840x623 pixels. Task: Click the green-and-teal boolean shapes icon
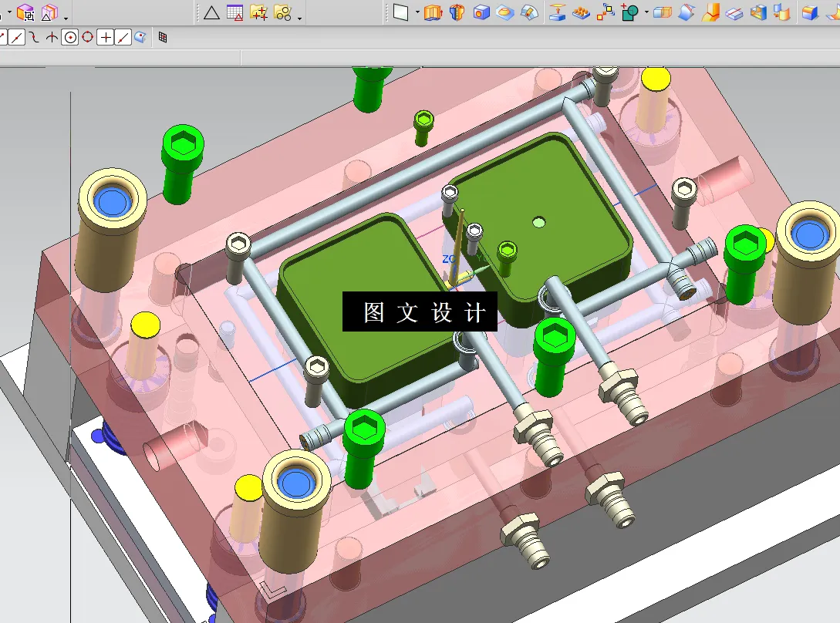630,12
